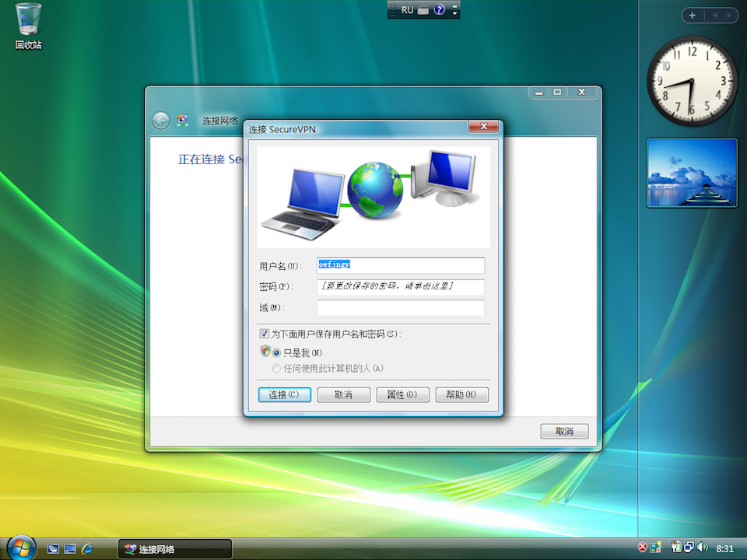The image size is (747, 560).
Task: Click the 8:31 taskbar clock
Action: click(x=725, y=548)
